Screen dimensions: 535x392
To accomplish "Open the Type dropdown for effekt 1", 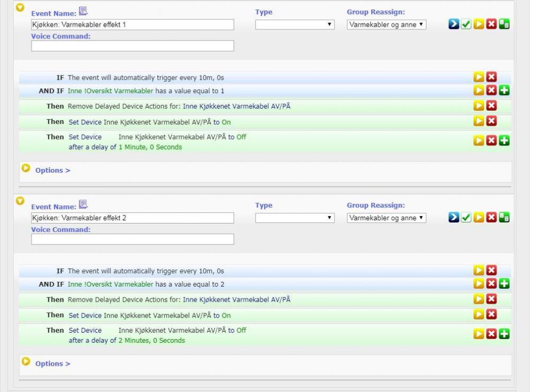I will 295,25.
